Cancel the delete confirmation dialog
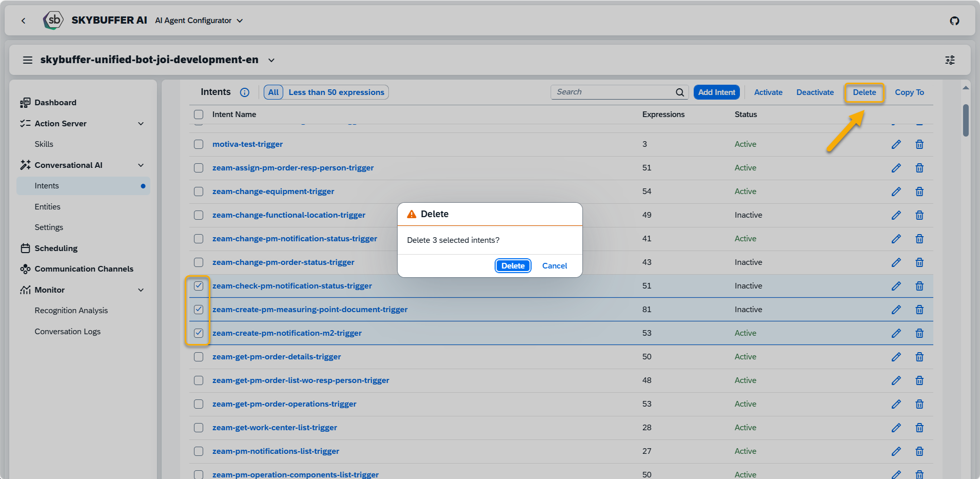 [x=554, y=266]
